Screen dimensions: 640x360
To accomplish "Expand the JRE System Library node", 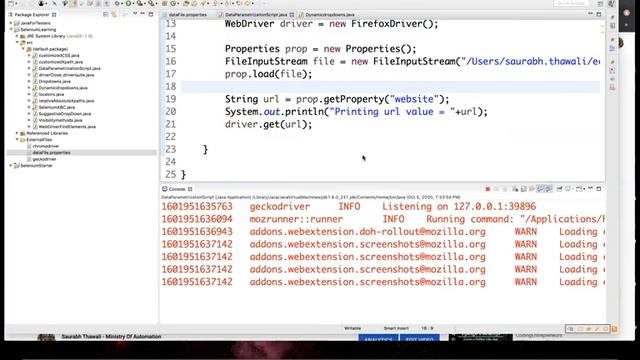I will [17, 36].
